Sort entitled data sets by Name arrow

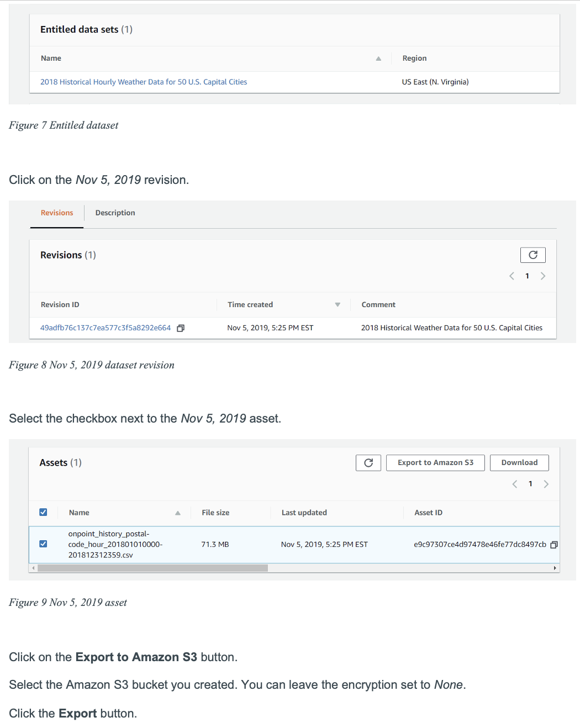pos(378,59)
